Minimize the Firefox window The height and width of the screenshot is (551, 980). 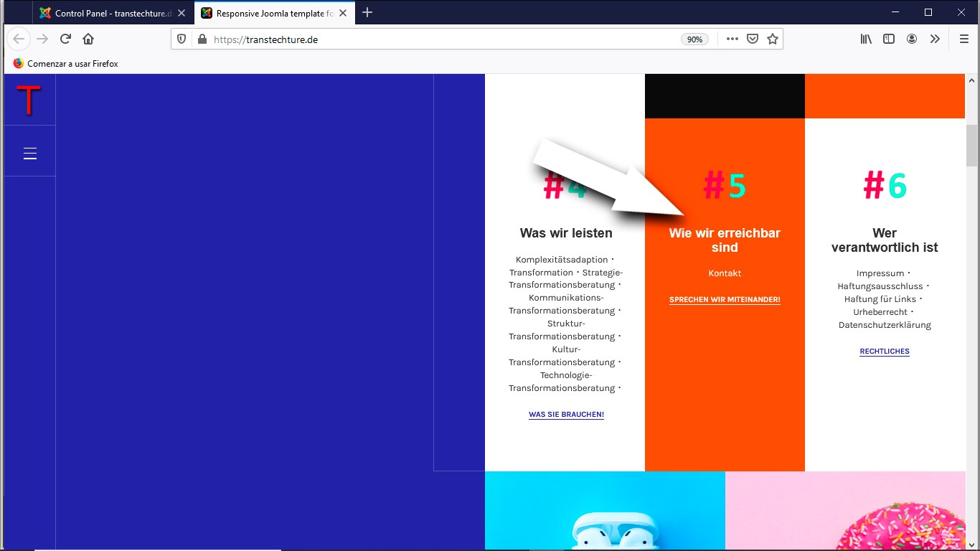(x=895, y=12)
